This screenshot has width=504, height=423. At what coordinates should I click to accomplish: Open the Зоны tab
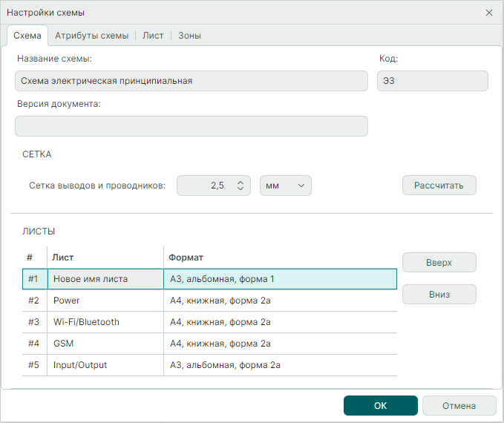point(189,36)
